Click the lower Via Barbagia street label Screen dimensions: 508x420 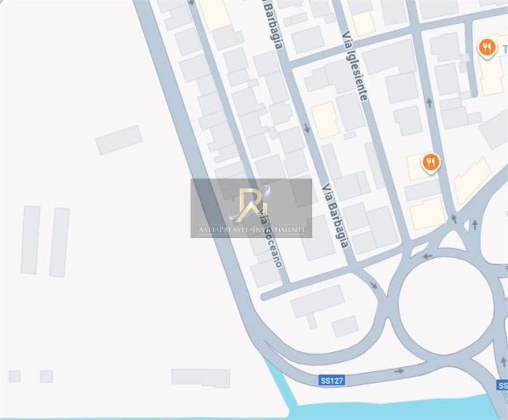(336, 216)
